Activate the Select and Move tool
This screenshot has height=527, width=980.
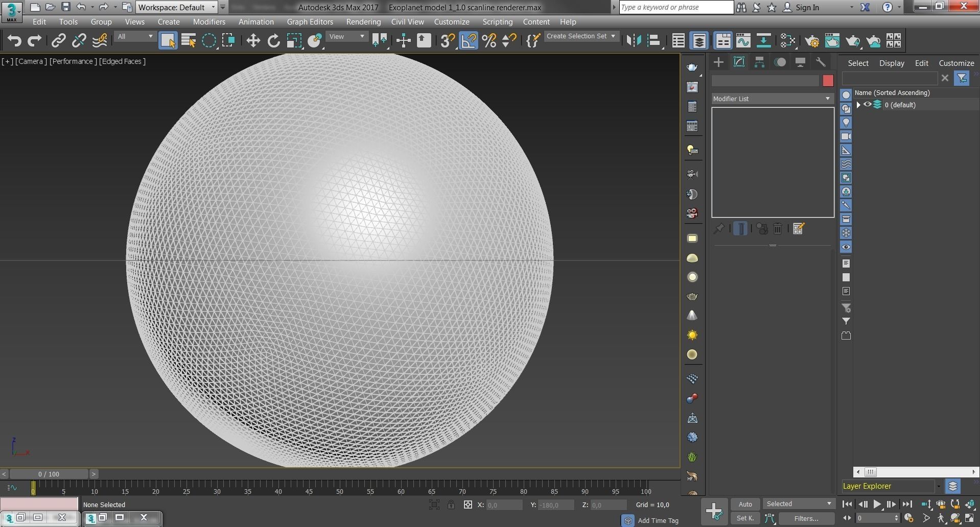(253, 40)
